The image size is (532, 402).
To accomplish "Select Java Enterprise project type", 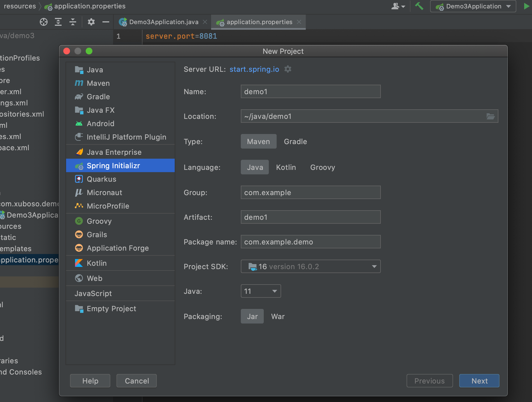I will (x=120, y=152).
